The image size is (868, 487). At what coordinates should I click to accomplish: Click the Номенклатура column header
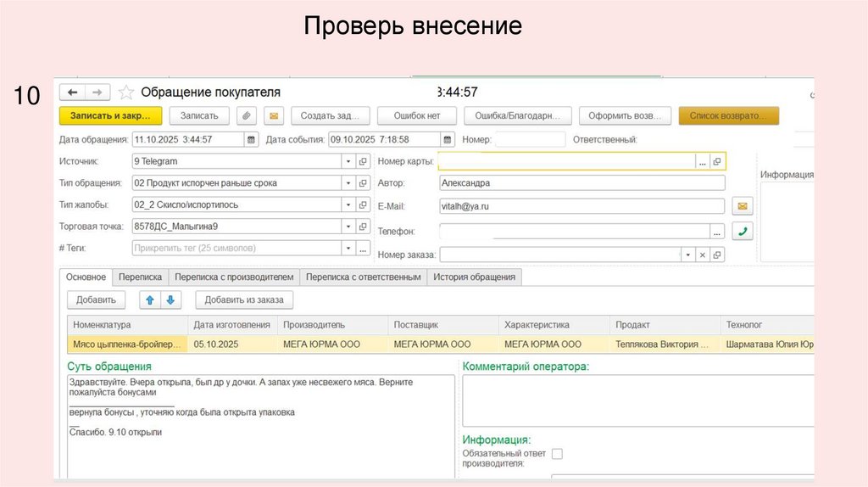point(127,325)
